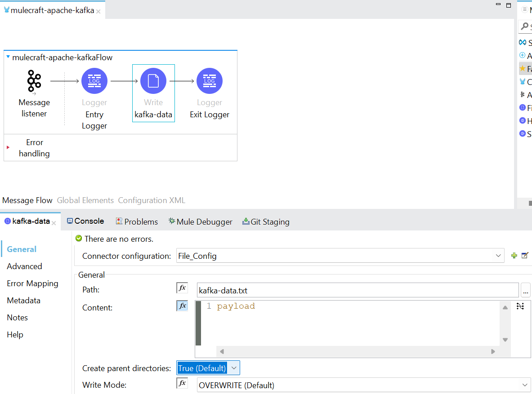Toggle the fx expression button for Write Mode
Screen dimensions: 532x394
(182, 383)
